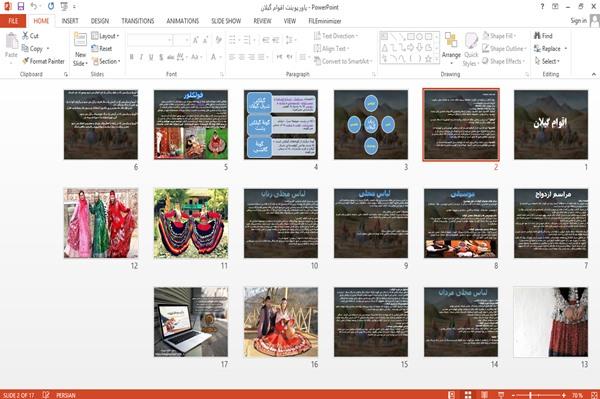Viewport: 600px width, 399px height.
Task: Switch to the SLIDE SHOW tab
Action: tap(226, 21)
